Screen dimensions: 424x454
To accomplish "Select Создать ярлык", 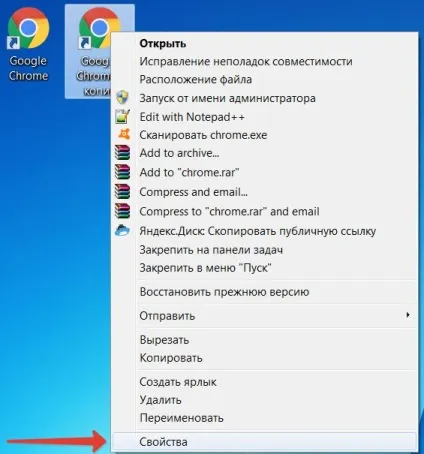I will [x=265, y=382].
